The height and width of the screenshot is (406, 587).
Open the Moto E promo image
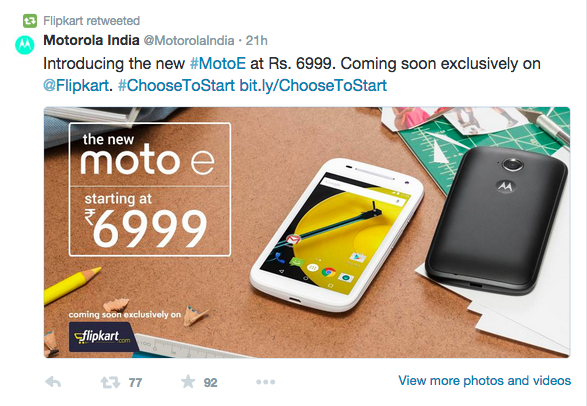(x=307, y=232)
